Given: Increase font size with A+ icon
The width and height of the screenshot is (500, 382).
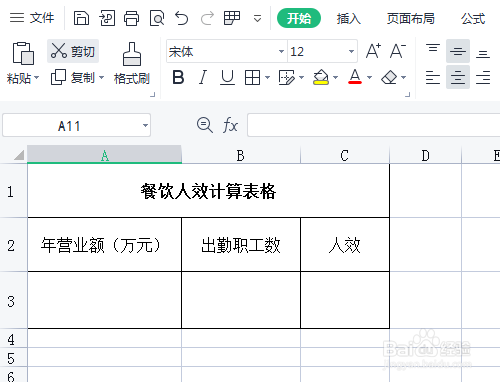Looking at the screenshot, I should 373,51.
